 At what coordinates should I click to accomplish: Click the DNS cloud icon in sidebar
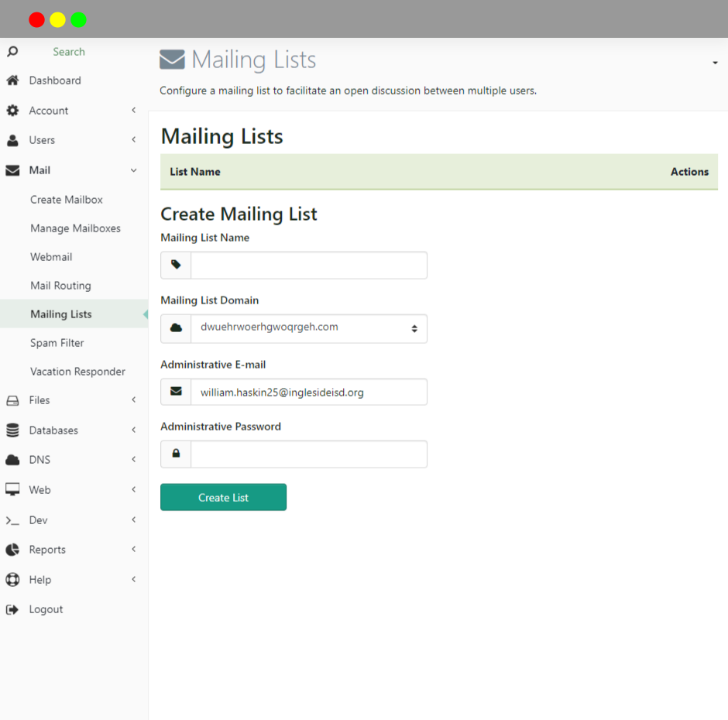point(12,460)
